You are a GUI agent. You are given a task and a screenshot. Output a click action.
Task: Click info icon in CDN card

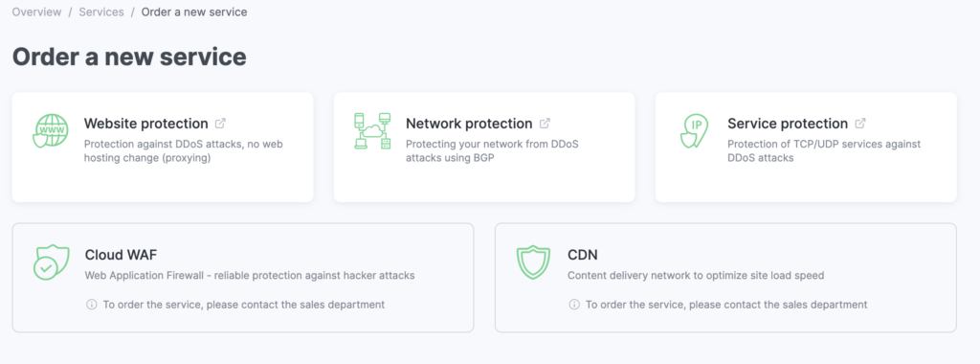point(574,305)
